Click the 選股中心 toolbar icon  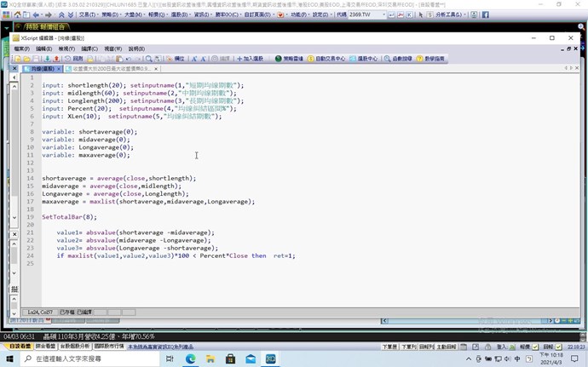364,59
